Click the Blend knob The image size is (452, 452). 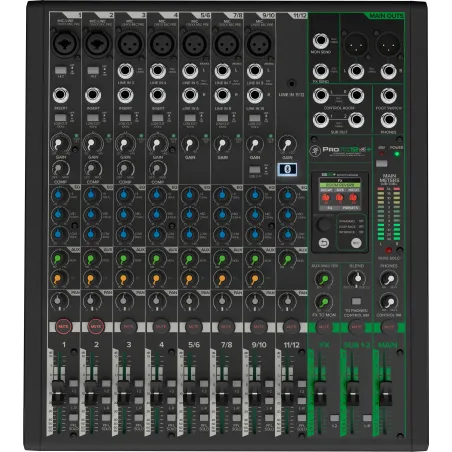356,278
